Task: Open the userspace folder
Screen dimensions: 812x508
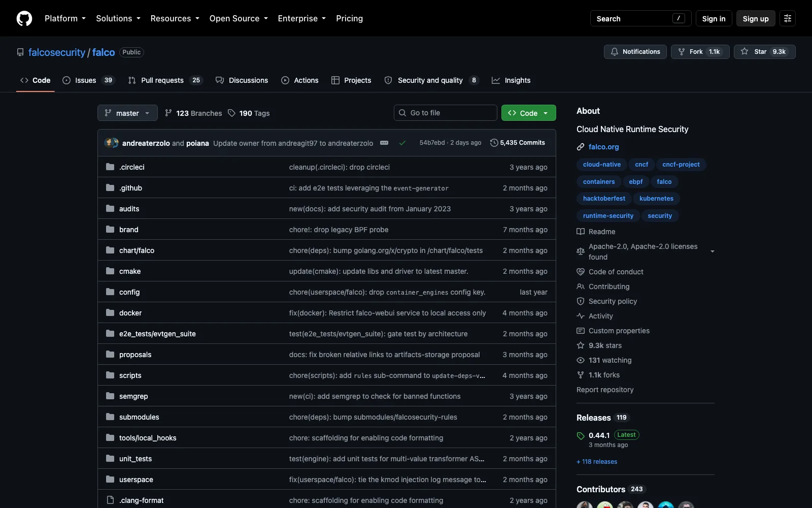Action: pos(136,479)
